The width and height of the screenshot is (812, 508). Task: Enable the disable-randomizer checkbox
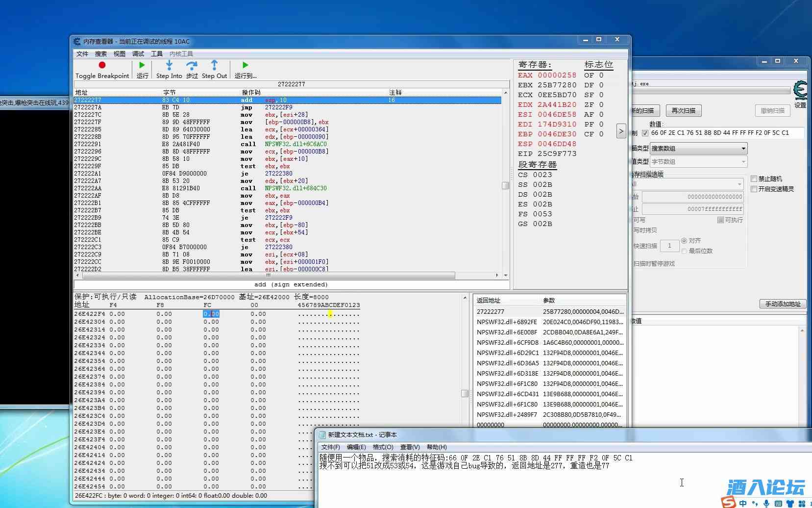pyautogui.click(x=754, y=179)
